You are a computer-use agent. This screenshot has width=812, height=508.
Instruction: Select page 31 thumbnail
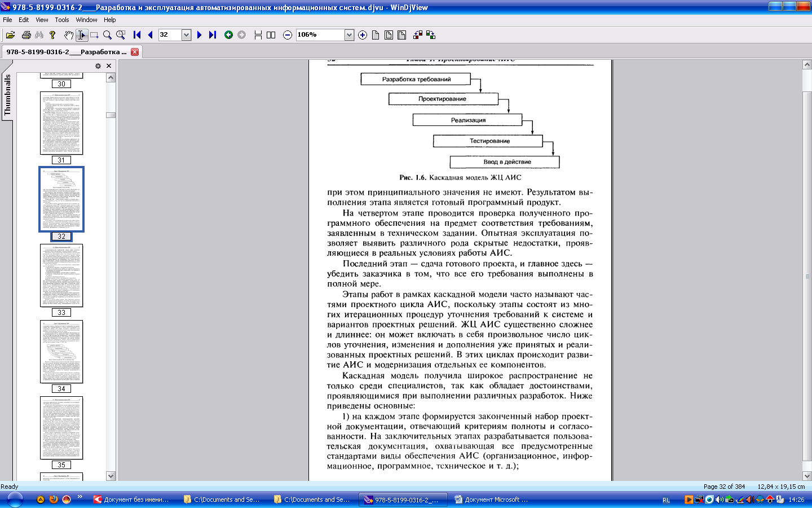(61, 123)
